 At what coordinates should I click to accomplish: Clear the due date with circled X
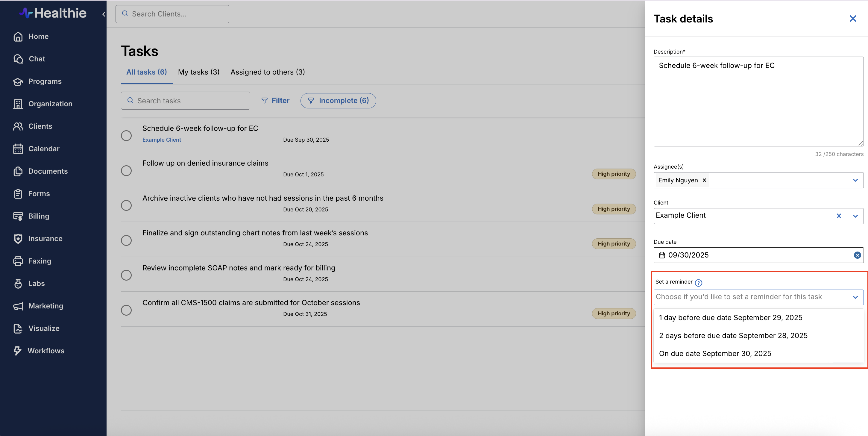tap(857, 255)
